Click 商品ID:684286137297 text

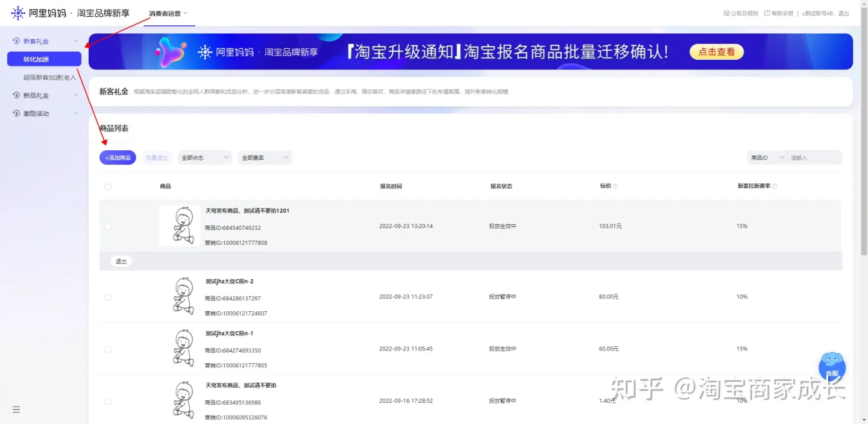pyautogui.click(x=233, y=299)
